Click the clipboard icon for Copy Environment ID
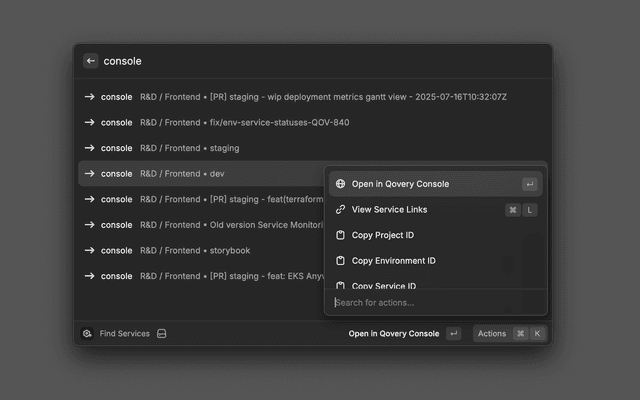This screenshot has width=640, height=400. 340,261
